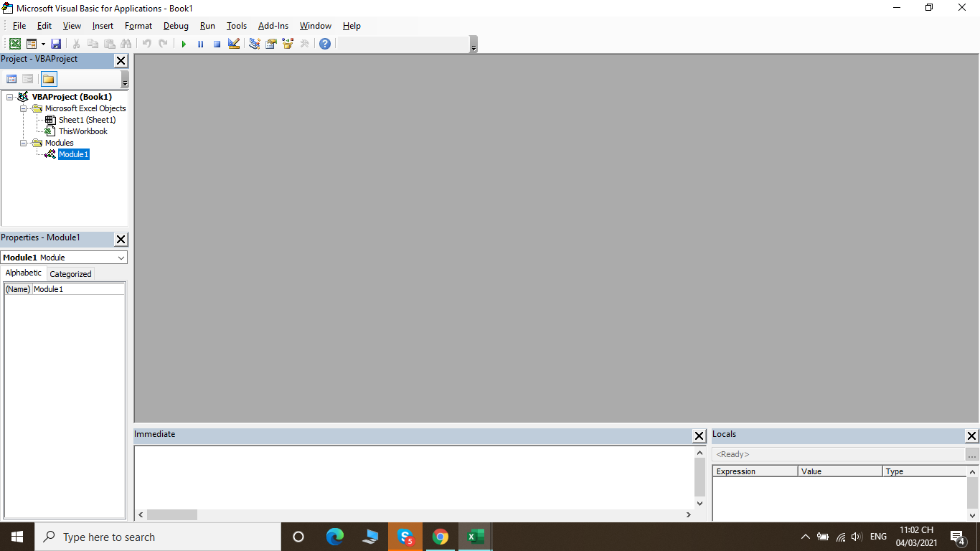Open the View menu
Image resolution: width=980 pixels, height=551 pixels.
pos(72,26)
